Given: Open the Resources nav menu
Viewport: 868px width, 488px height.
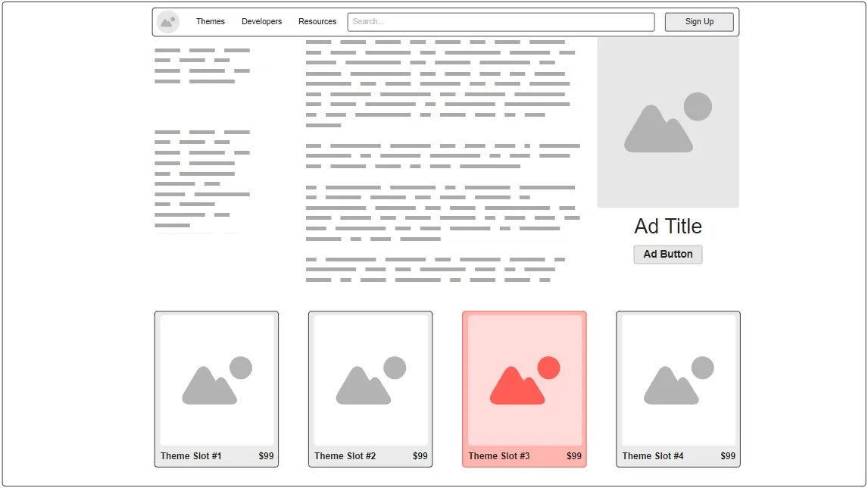Looking at the screenshot, I should [317, 22].
